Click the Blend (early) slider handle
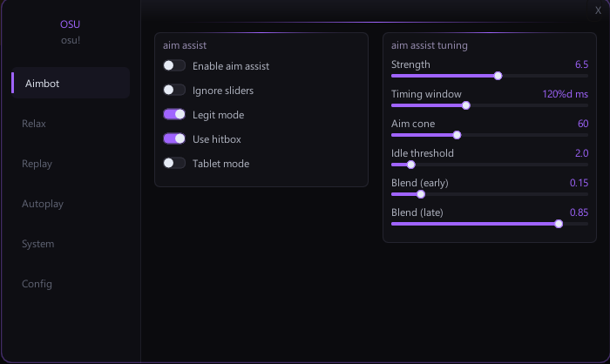Viewport: 610px width, 364px height. tap(421, 194)
